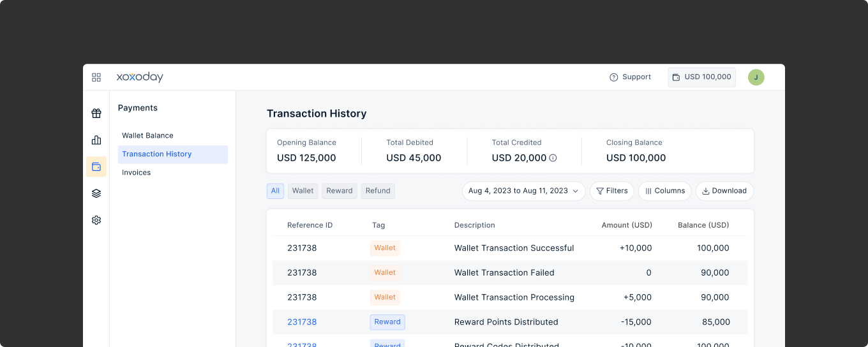868x347 pixels.
Task: Click the Opening Balance USD 125,000 value
Action: point(306,158)
